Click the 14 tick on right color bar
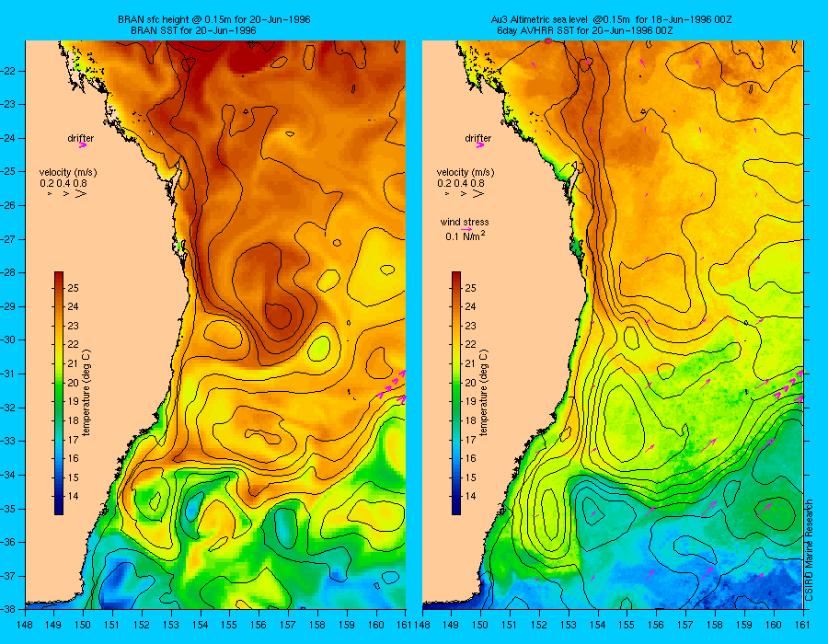Image resolution: width=828 pixels, height=644 pixels. coord(470,496)
